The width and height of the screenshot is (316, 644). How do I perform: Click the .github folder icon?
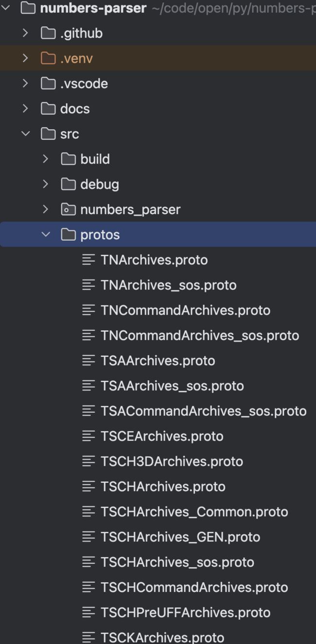pyautogui.click(x=48, y=34)
